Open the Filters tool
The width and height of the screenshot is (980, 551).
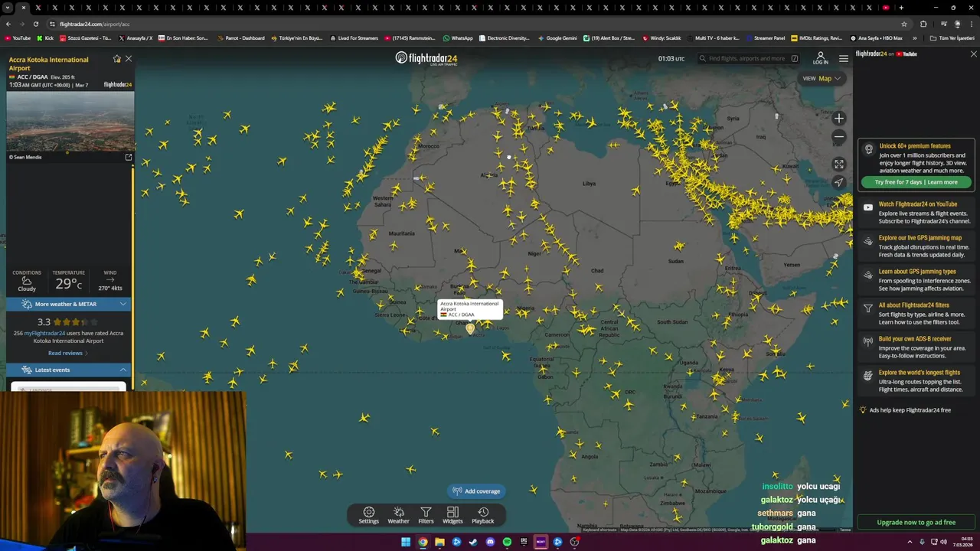tap(426, 515)
